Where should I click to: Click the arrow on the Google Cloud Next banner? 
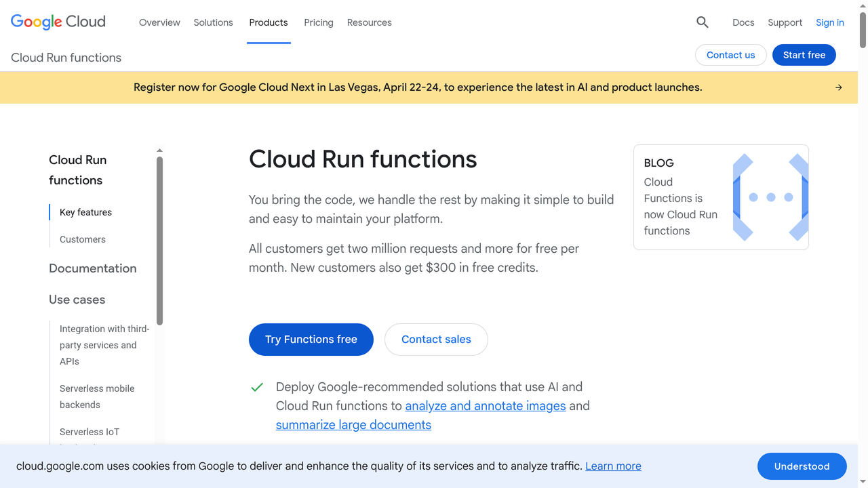click(838, 87)
